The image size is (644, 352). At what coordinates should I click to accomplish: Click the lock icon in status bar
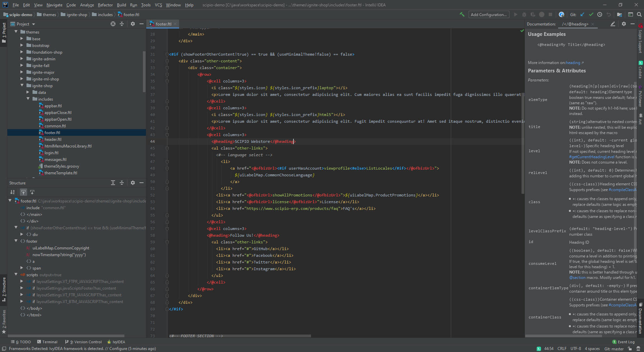[630, 349]
